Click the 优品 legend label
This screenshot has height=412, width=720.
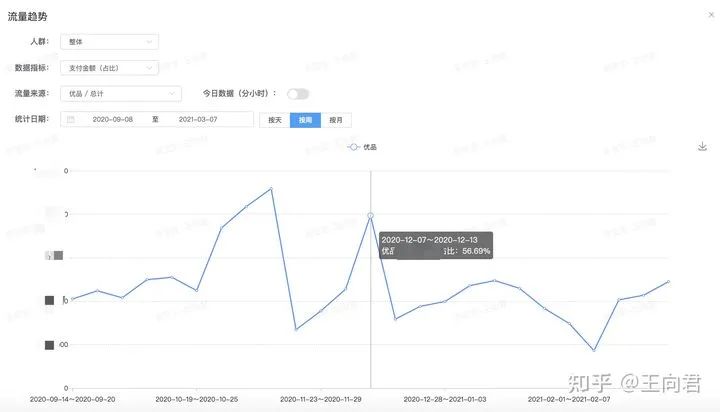370,147
